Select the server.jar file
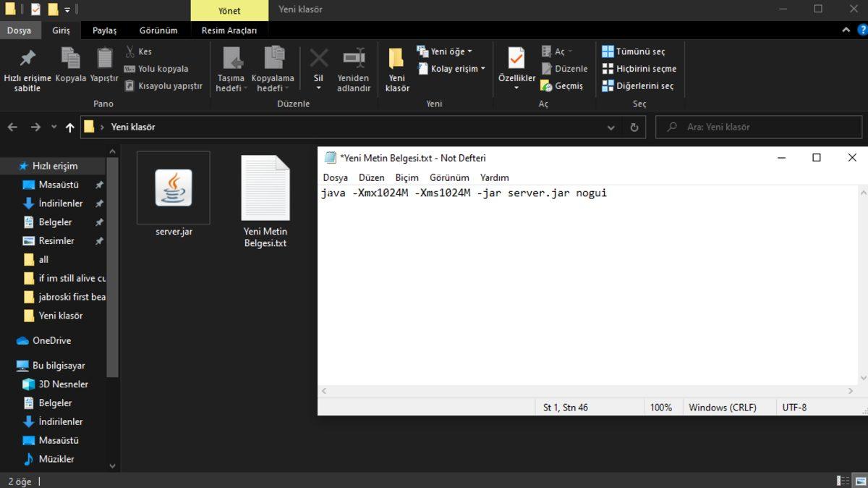868x488 pixels. (x=174, y=190)
